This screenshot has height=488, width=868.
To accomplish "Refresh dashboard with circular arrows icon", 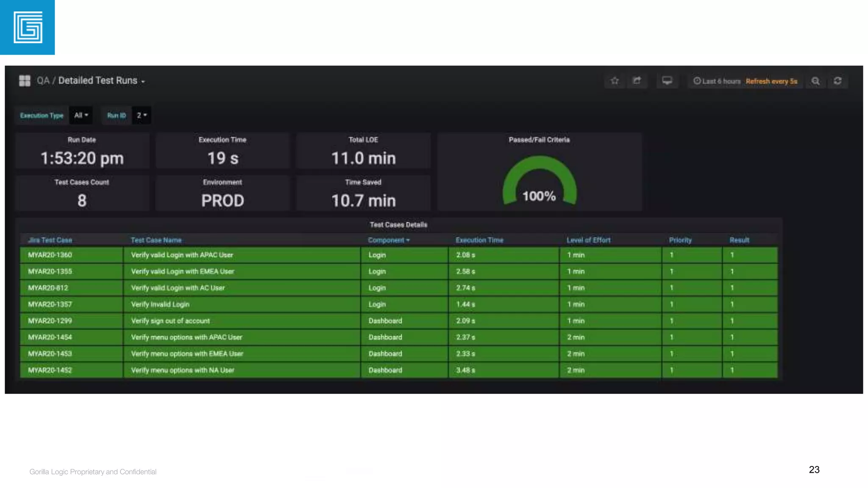I will pyautogui.click(x=837, y=81).
